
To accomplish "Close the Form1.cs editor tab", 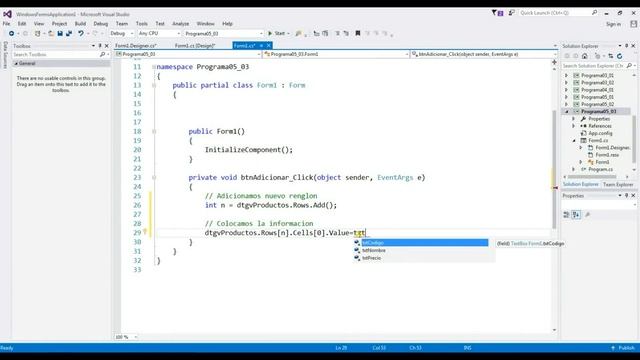I will click(x=269, y=46).
